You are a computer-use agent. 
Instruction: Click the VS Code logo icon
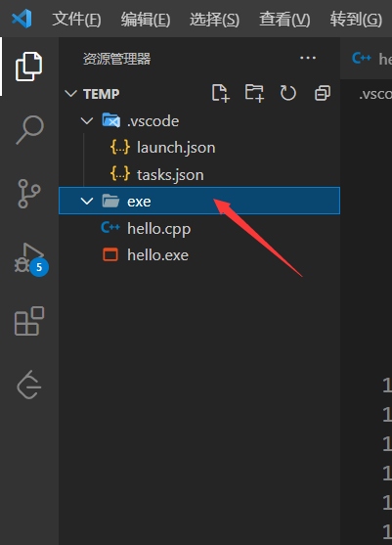22,19
